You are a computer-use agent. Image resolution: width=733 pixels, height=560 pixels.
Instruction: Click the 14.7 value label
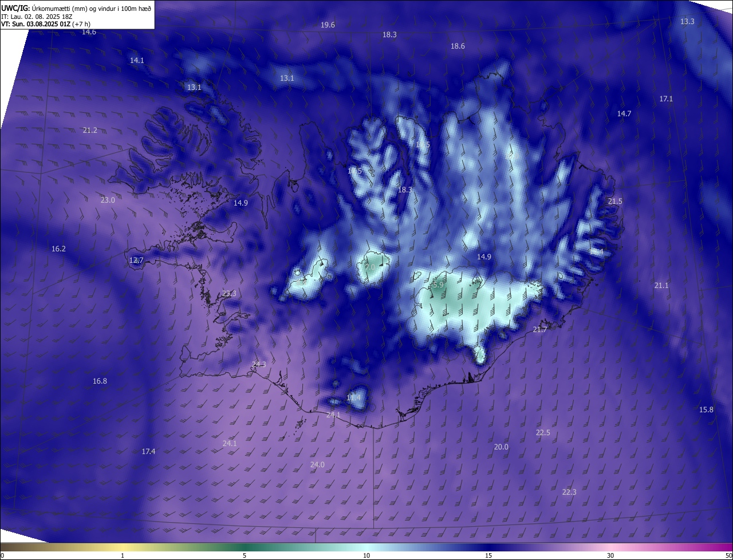point(624,114)
